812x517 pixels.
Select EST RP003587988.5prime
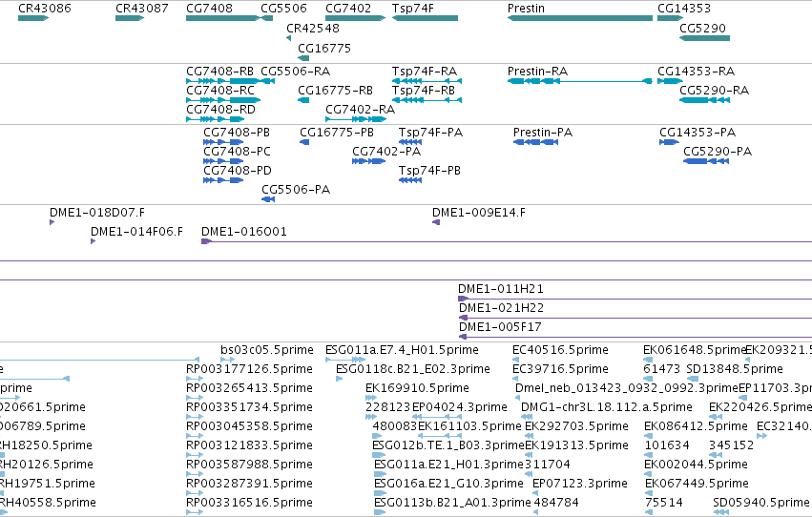tap(195, 474)
